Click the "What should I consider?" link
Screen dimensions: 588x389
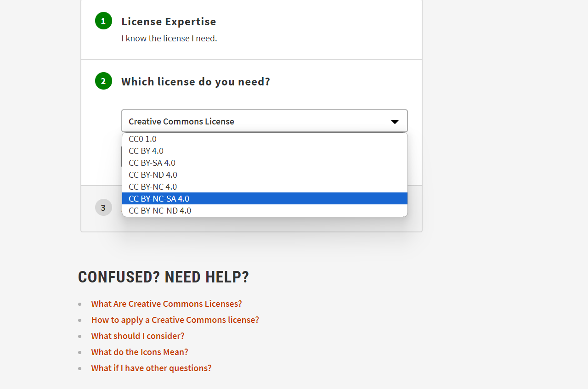(x=138, y=336)
